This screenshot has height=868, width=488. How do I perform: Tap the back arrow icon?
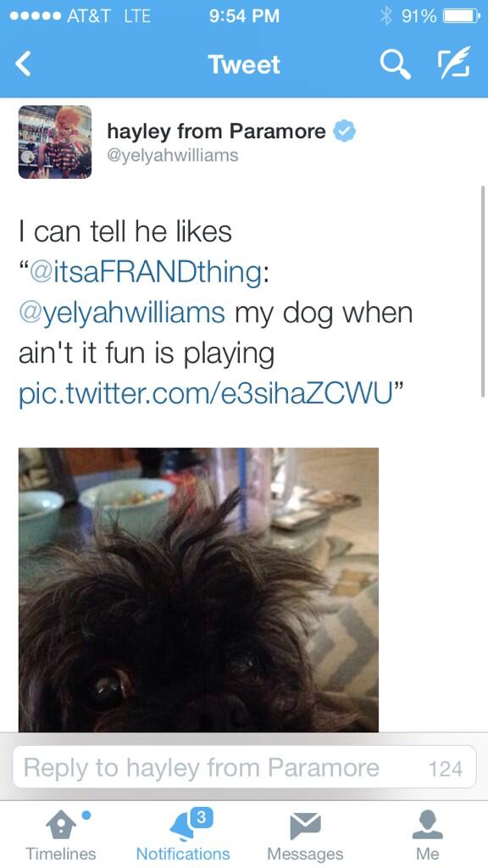[22, 64]
